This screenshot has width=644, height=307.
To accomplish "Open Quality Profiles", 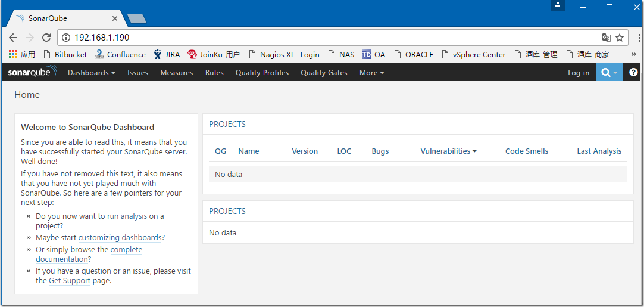I will (x=262, y=73).
